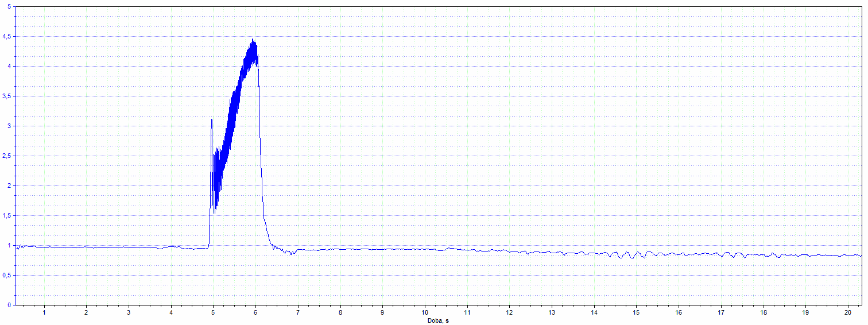
Task: Select time axis tick label 4
Action: tap(171, 313)
